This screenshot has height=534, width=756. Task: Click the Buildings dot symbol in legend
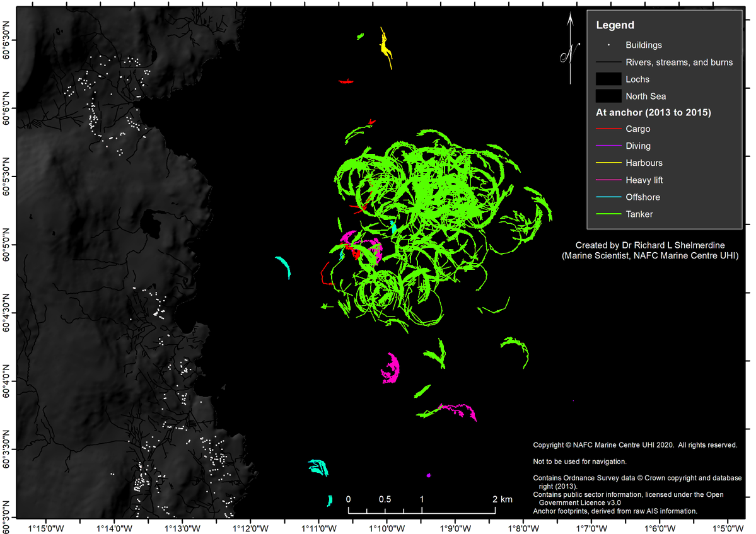[608, 45]
